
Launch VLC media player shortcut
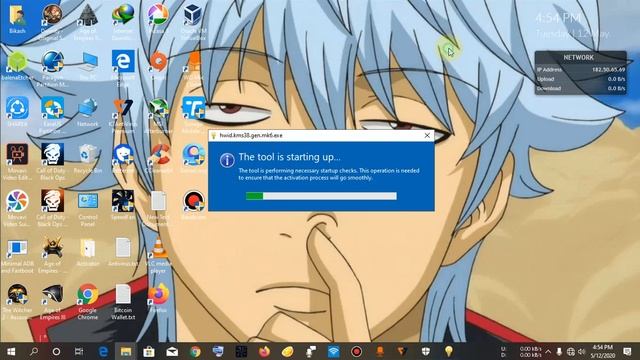[x=158, y=255]
